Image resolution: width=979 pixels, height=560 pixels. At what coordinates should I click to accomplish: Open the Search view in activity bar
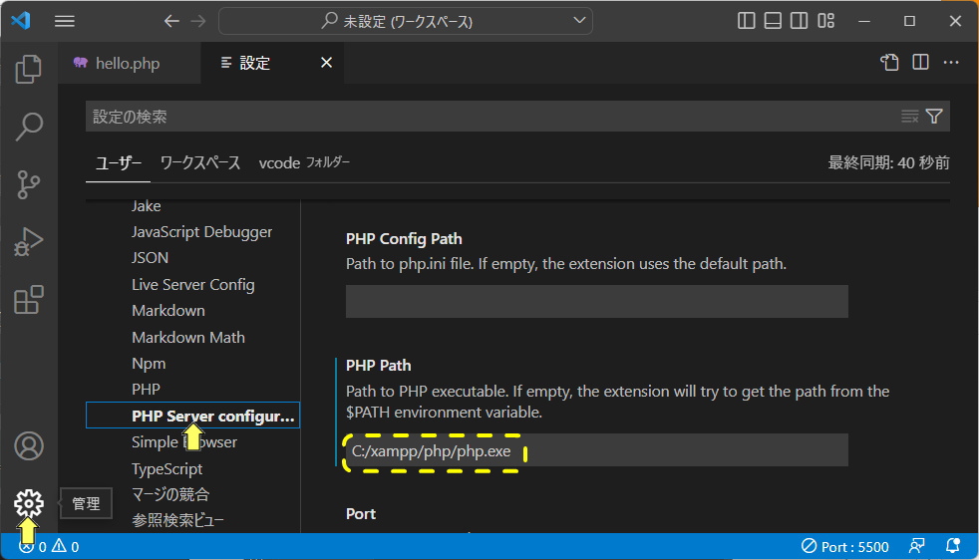[29, 127]
